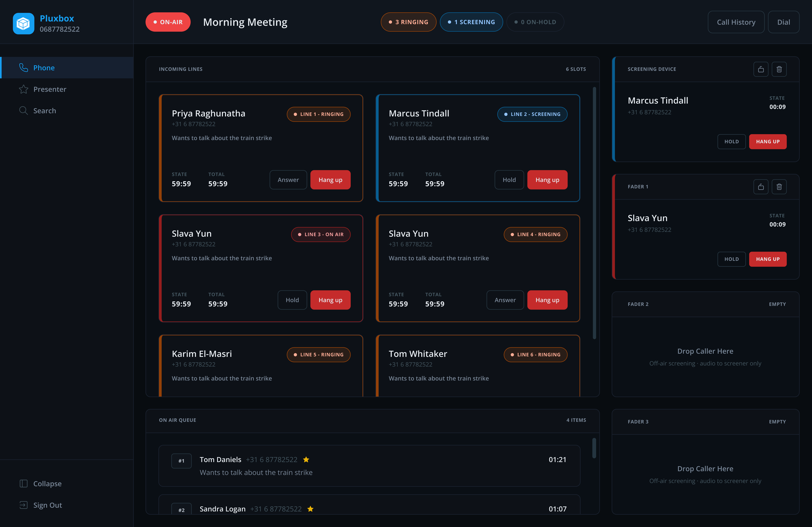Viewport: 812px width, 527px height.
Task: Select the Fader 3 drop caller area
Action: click(705, 475)
